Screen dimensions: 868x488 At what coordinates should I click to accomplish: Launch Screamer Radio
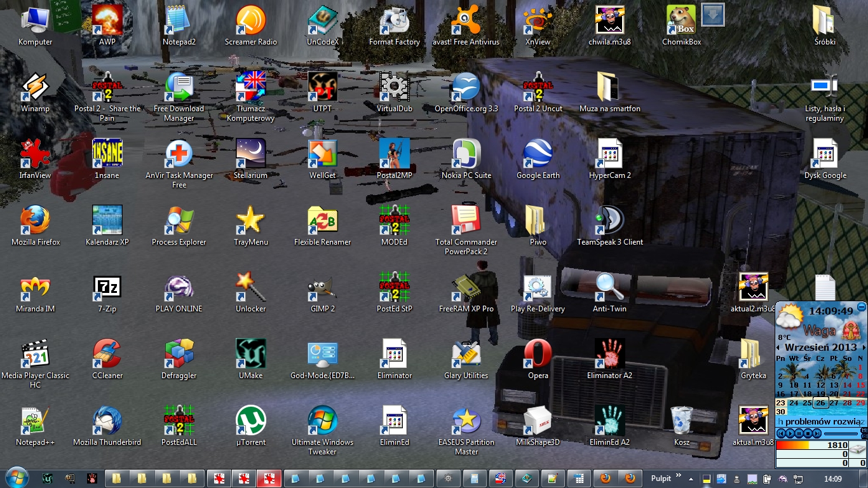pyautogui.click(x=250, y=25)
